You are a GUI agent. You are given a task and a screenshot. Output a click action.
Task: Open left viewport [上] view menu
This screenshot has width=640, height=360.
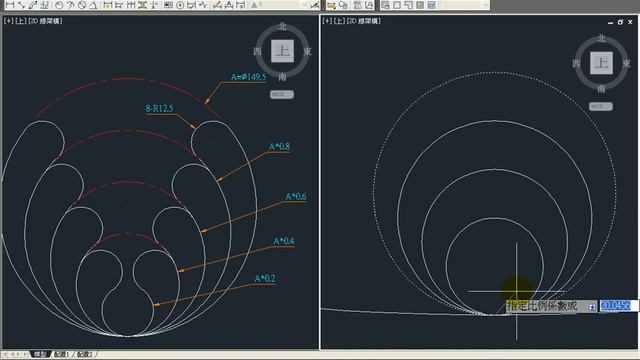20,21
